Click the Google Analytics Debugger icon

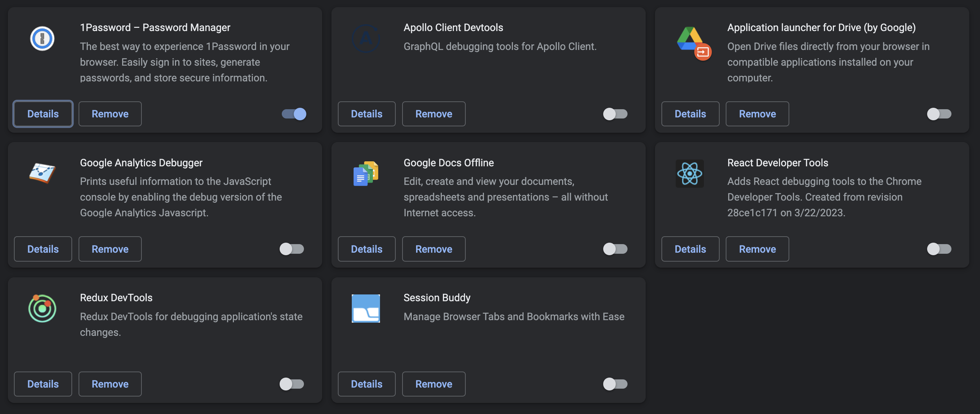tap(42, 173)
